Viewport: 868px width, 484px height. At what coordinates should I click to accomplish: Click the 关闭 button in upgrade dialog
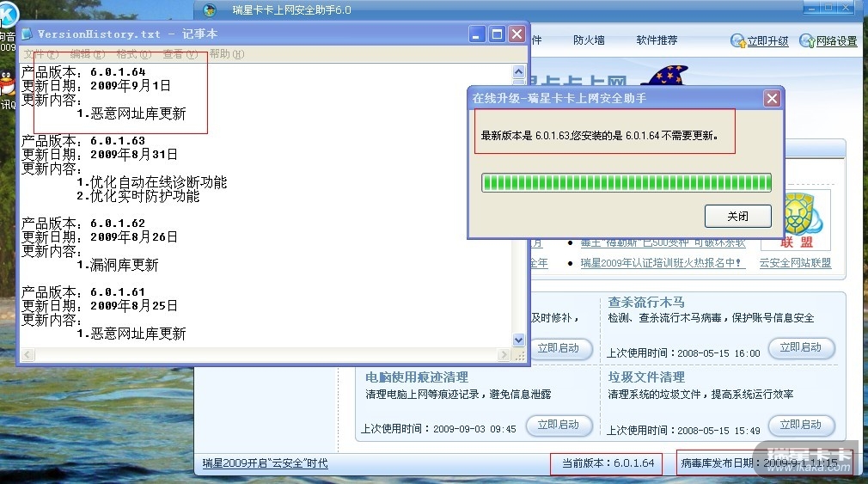(738, 216)
